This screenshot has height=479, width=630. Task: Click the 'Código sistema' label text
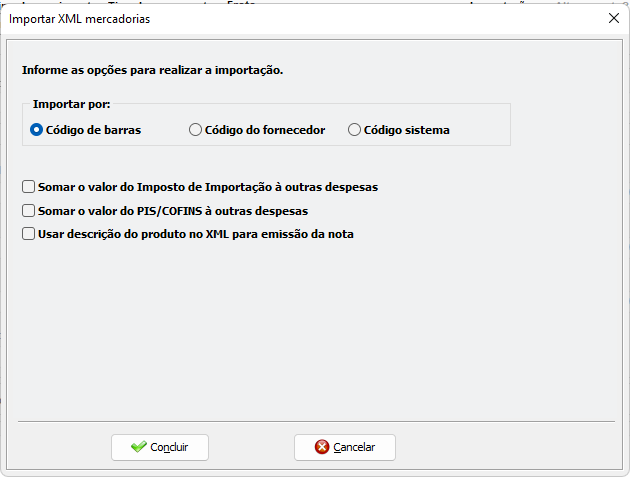pyautogui.click(x=406, y=130)
